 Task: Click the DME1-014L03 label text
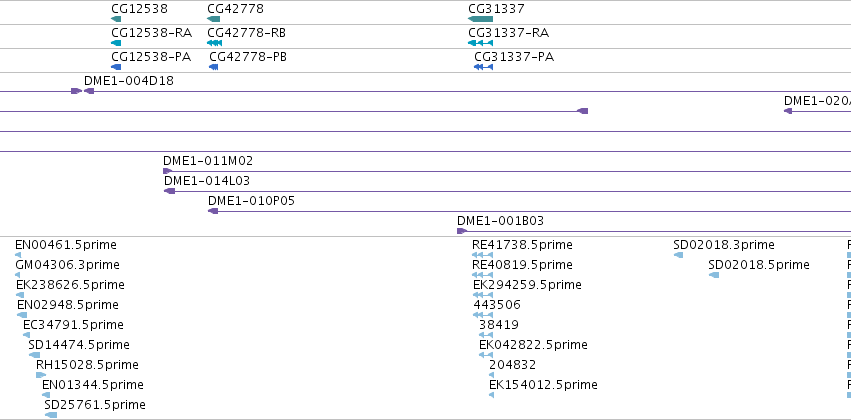pyautogui.click(x=207, y=181)
